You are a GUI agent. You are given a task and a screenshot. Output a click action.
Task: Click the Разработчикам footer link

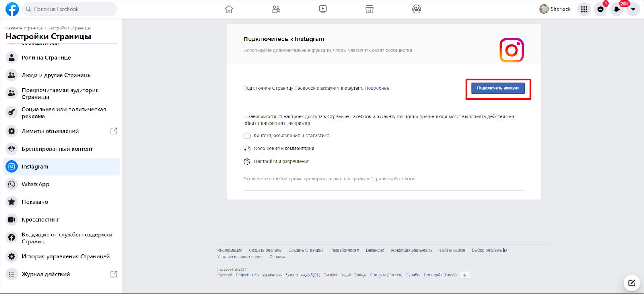point(344,250)
